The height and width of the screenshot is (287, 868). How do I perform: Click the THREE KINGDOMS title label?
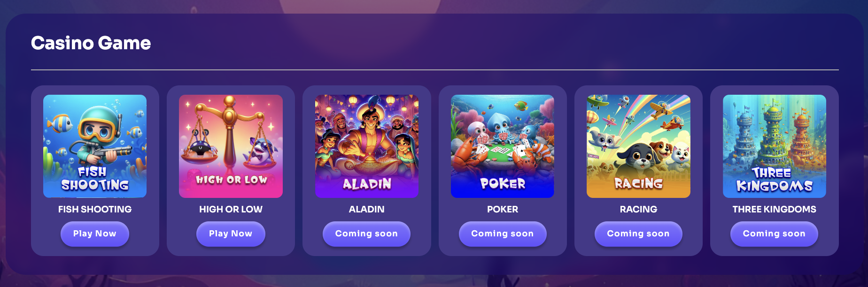(775, 209)
